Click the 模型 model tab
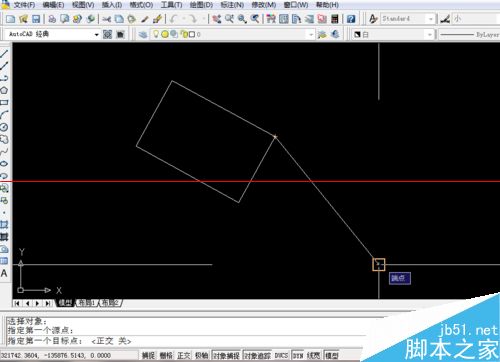Screen dimensions: 500x362 (65, 303)
